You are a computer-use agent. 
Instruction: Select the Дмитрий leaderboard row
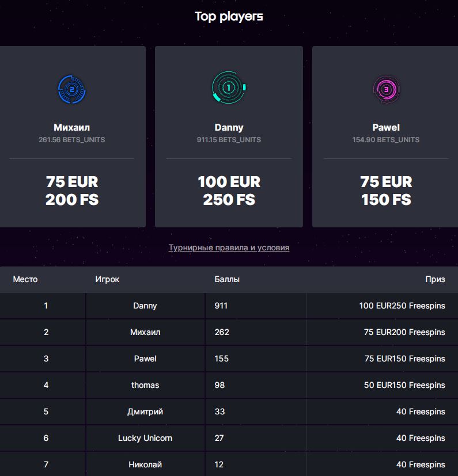coord(229,412)
